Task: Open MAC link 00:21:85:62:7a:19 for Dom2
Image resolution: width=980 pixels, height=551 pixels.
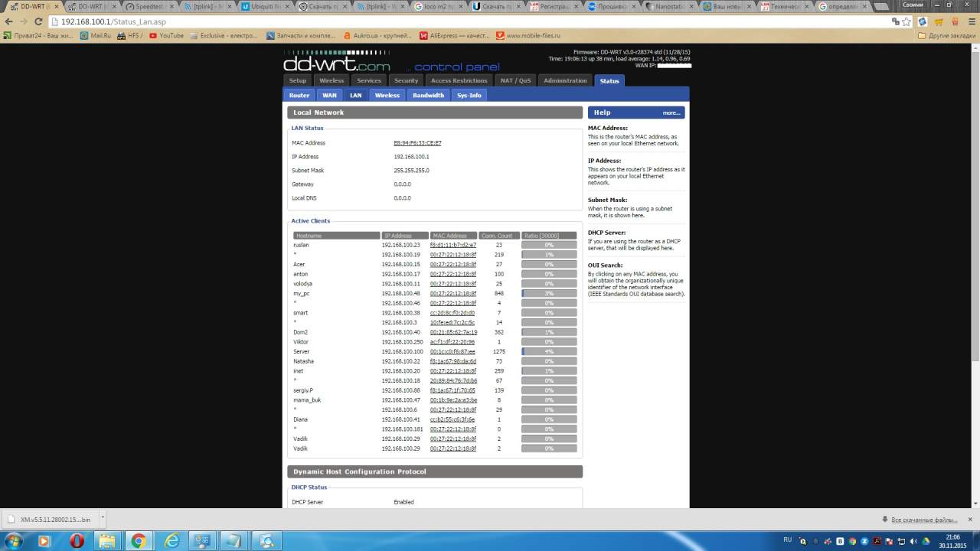Action: (x=453, y=332)
